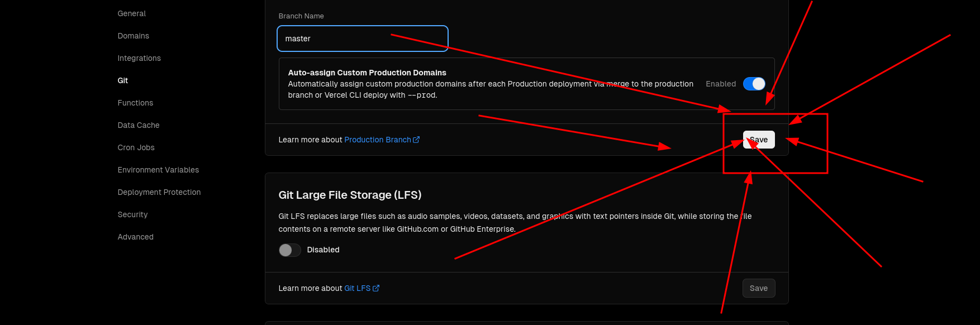
Task: Click the external-link icon beside Production Branch
Action: coord(416,140)
